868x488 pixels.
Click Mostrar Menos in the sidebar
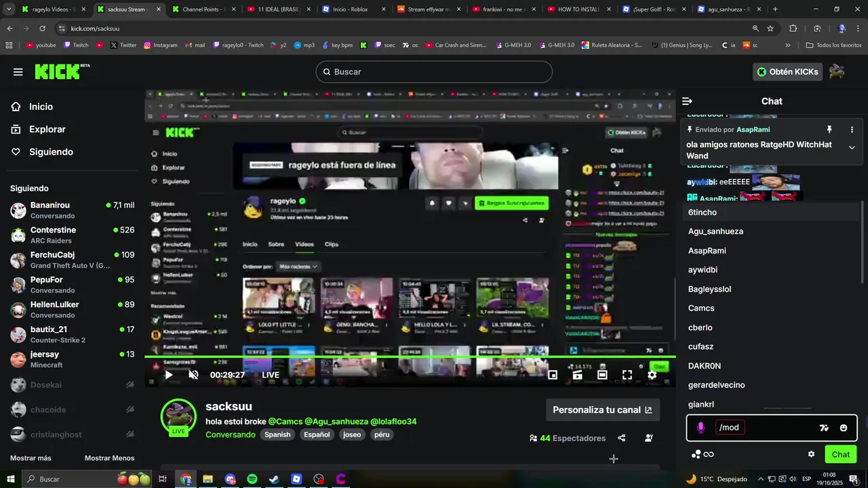coord(109,458)
